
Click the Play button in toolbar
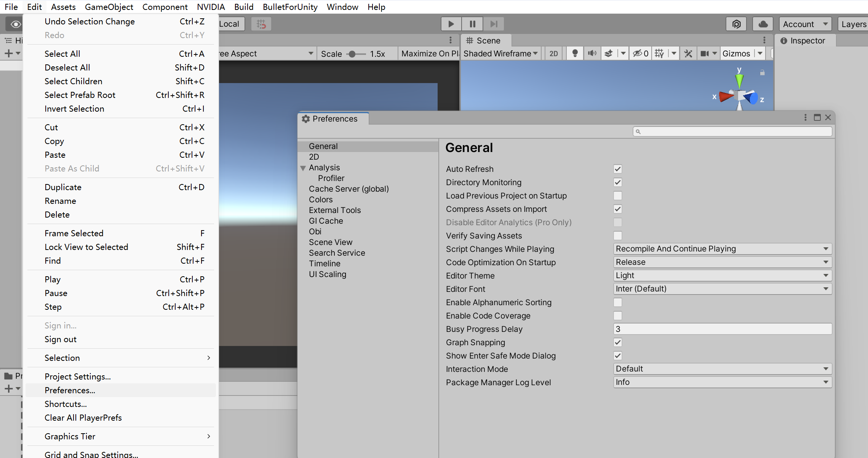pyautogui.click(x=451, y=24)
